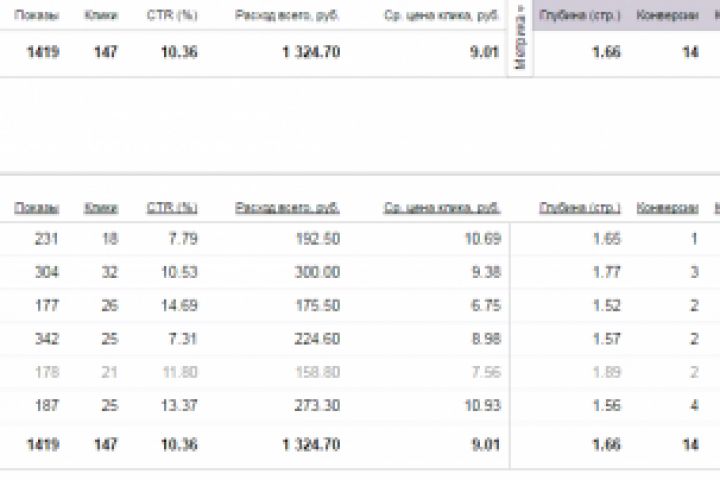The width and height of the screenshot is (720, 480).
Task: Click underlined Расход всего, руб. column link
Action: pos(287,208)
